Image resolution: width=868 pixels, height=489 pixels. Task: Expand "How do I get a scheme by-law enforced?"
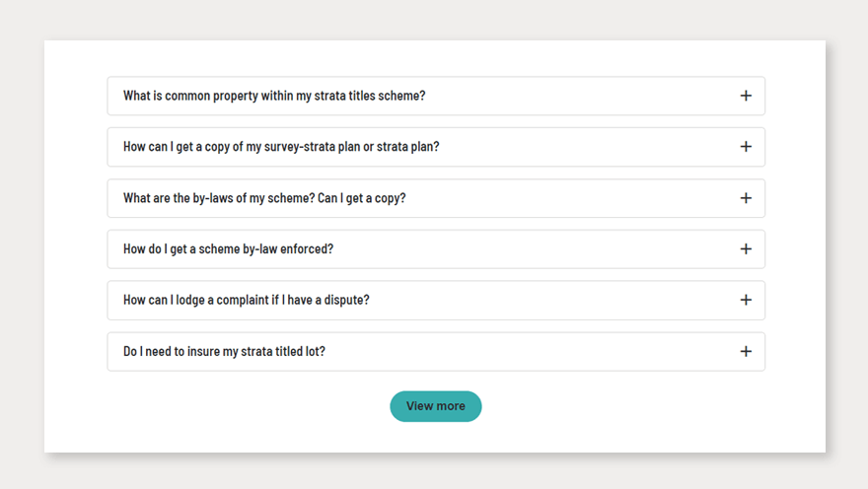pos(228,249)
